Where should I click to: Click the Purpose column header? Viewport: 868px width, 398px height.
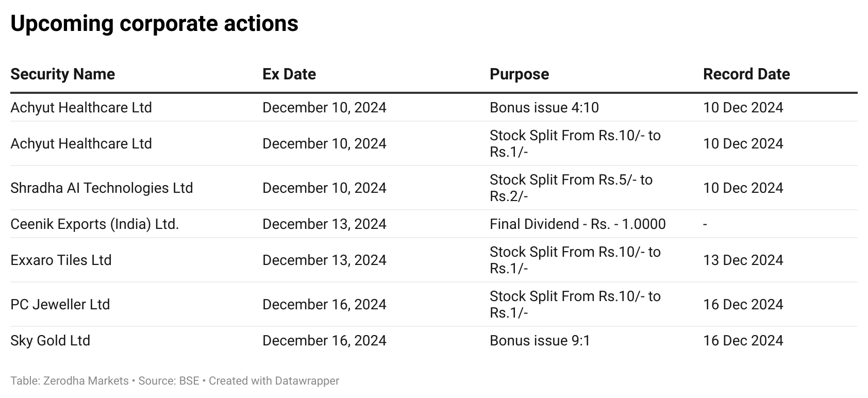519,74
